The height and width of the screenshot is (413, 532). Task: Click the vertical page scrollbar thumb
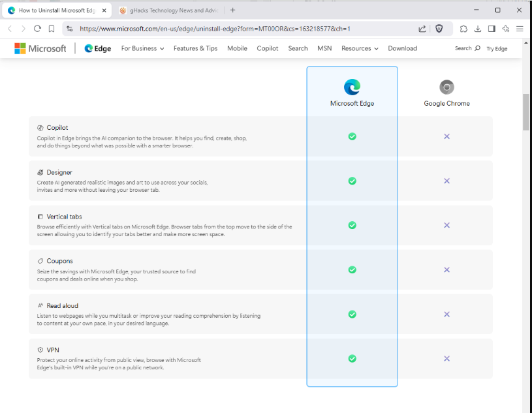click(525, 112)
